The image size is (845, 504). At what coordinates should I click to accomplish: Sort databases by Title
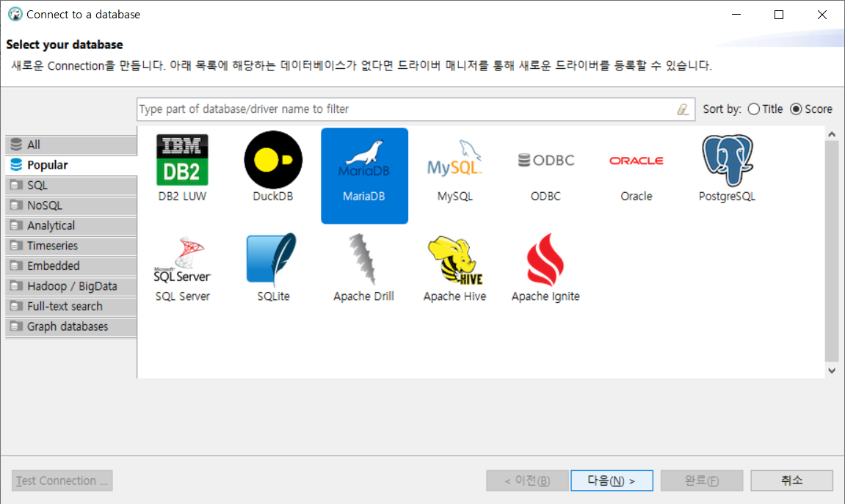click(765, 109)
